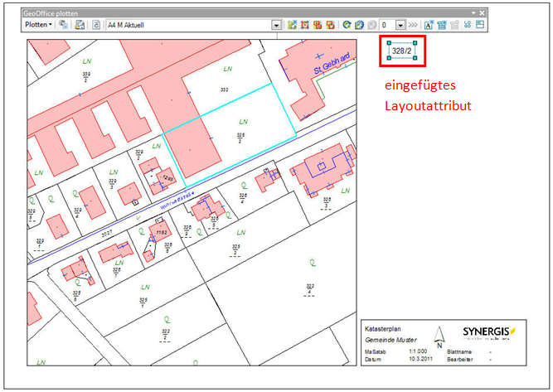
Task: Open the Plotten dropdown menu
Action: click(x=38, y=25)
